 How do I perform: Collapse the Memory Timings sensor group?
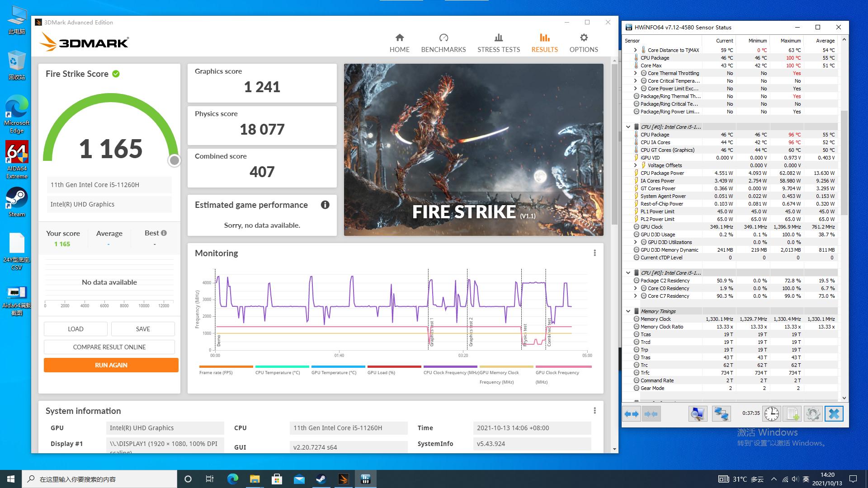coord(628,311)
